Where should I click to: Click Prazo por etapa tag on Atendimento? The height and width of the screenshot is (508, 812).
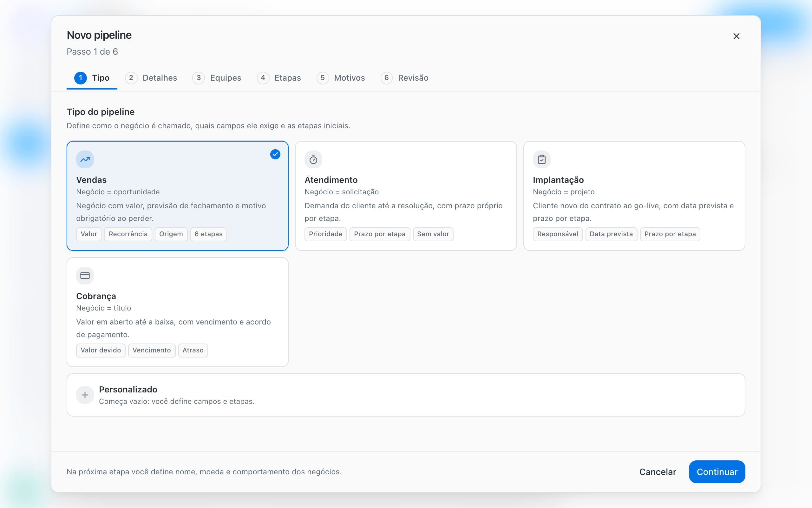tap(380, 234)
